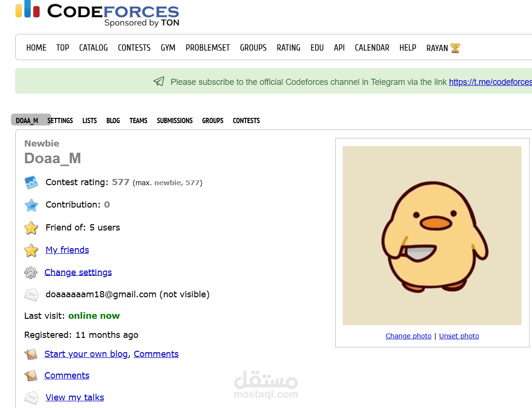Click the 'Sponsored by TON' text
The width and height of the screenshot is (532, 408).
tap(142, 23)
